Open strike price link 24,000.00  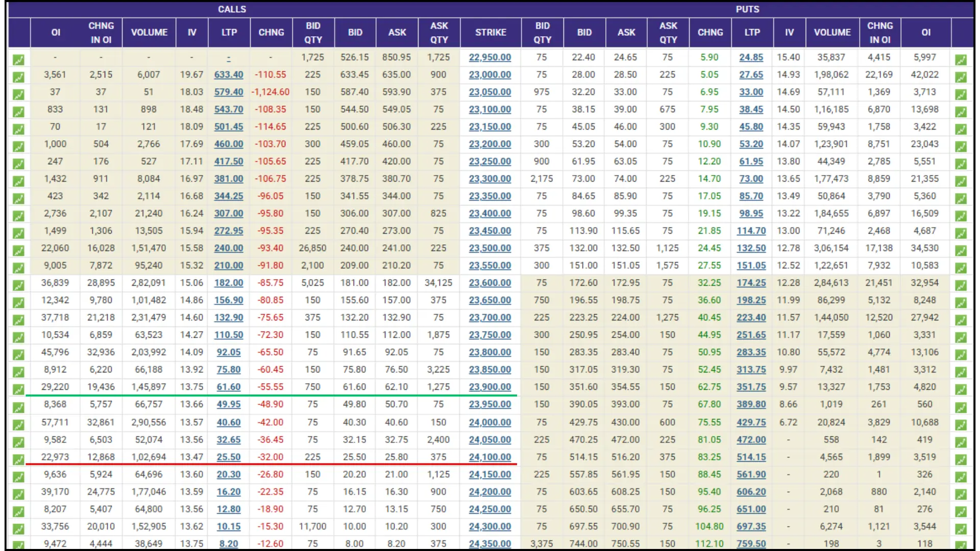point(490,422)
